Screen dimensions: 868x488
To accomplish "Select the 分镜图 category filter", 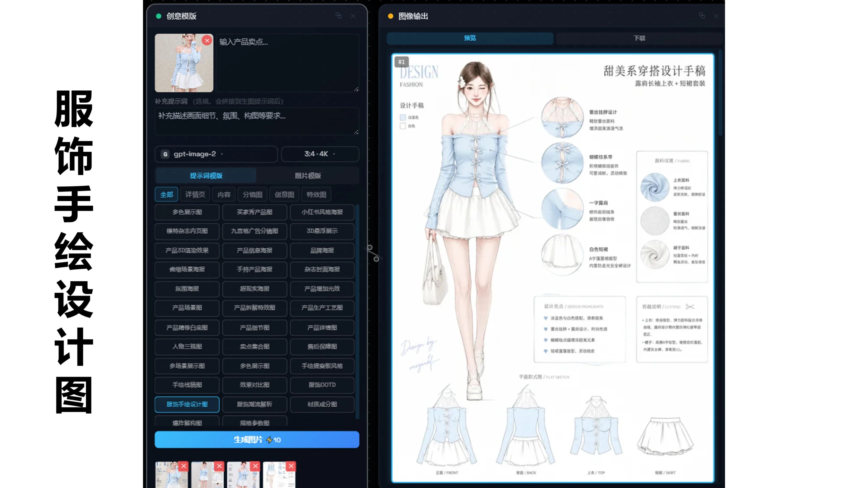I will click(x=252, y=195).
